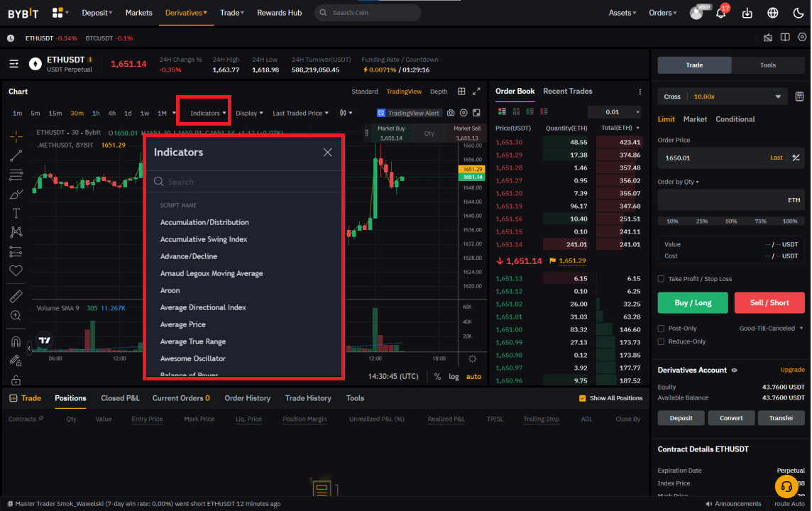Screen dimensions: 812x511
Task: Switch to the Market order tab
Action: tap(695, 119)
